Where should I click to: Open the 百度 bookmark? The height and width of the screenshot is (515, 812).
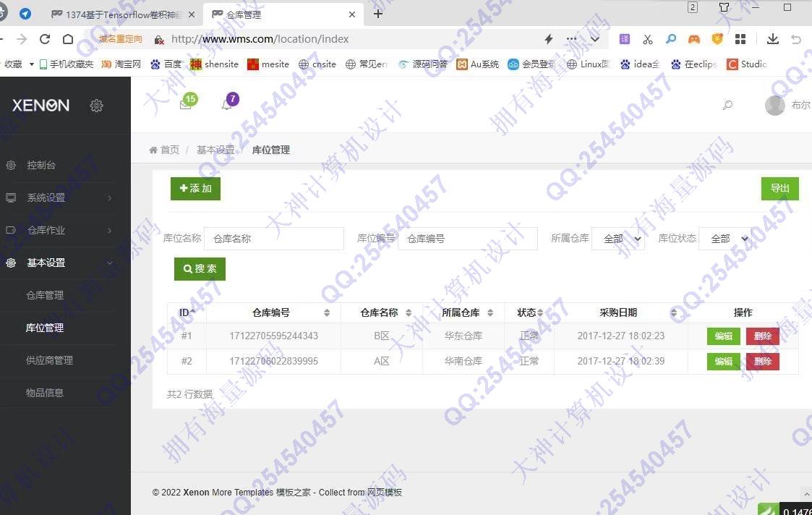coord(166,64)
